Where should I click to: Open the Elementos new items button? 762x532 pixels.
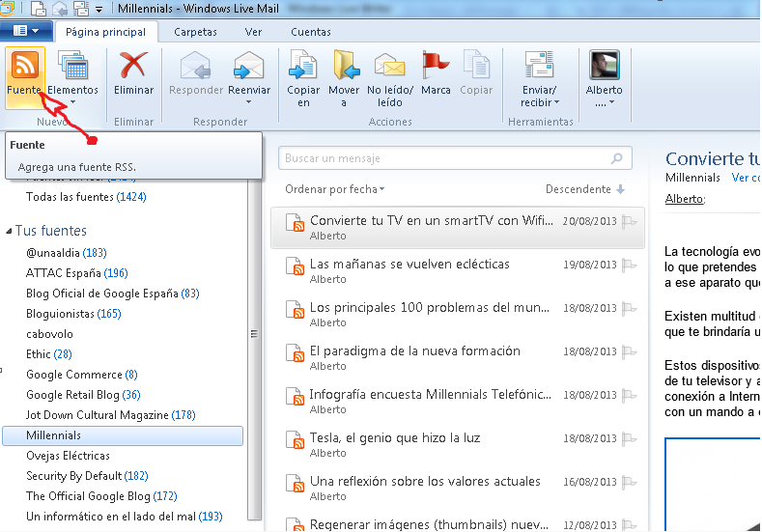point(72,78)
